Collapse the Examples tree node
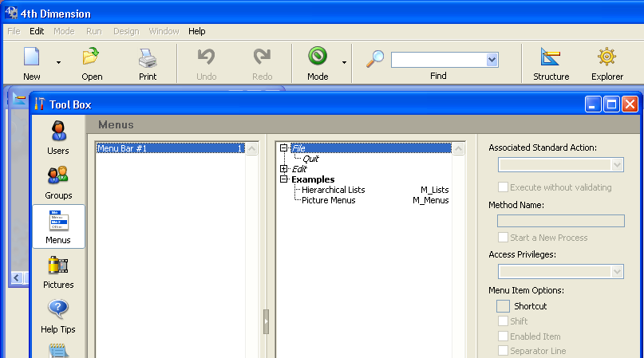This screenshot has height=358, width=644. [284, 179]
